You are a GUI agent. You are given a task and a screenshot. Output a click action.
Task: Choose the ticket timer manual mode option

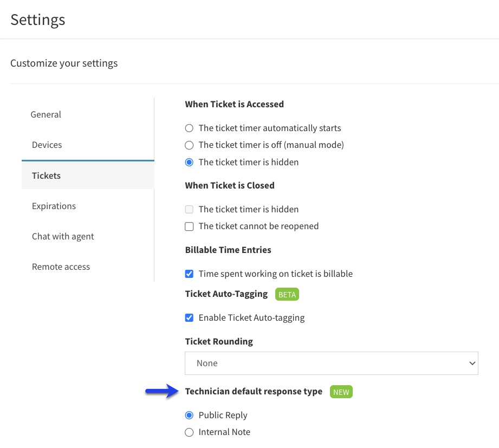189,145
